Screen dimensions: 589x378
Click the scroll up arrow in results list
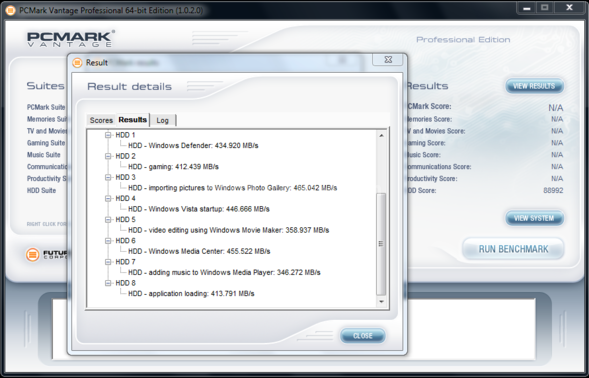point(381,135)
